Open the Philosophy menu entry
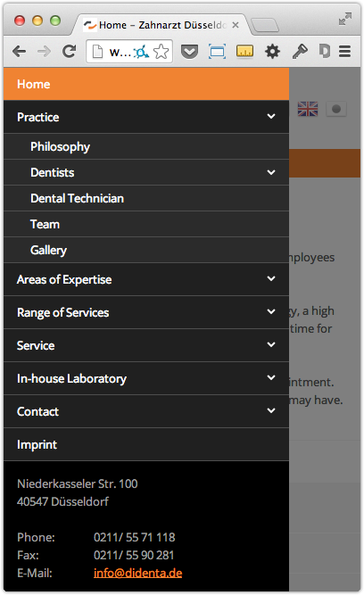The width and height of the screenshot is (364, 595). click(x=146, y=146)
